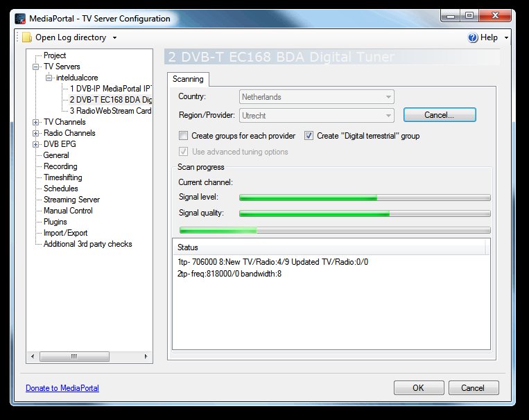The height and width of the screenshot is (420, 529).
Task: Collapse the inteldualcore tree node
Action: coord(49,78)
